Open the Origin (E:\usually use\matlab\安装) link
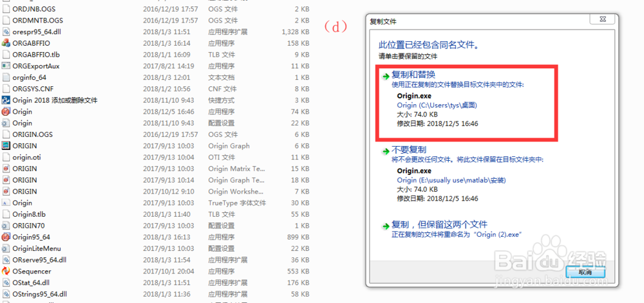The height and width of the screenshot is (303, 644). click(451, 180)
